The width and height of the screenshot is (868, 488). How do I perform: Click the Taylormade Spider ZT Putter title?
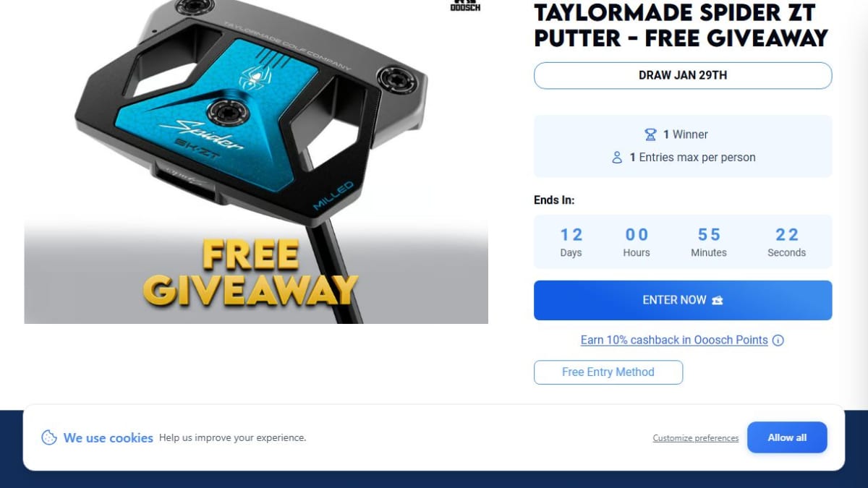tap(681, 25)
